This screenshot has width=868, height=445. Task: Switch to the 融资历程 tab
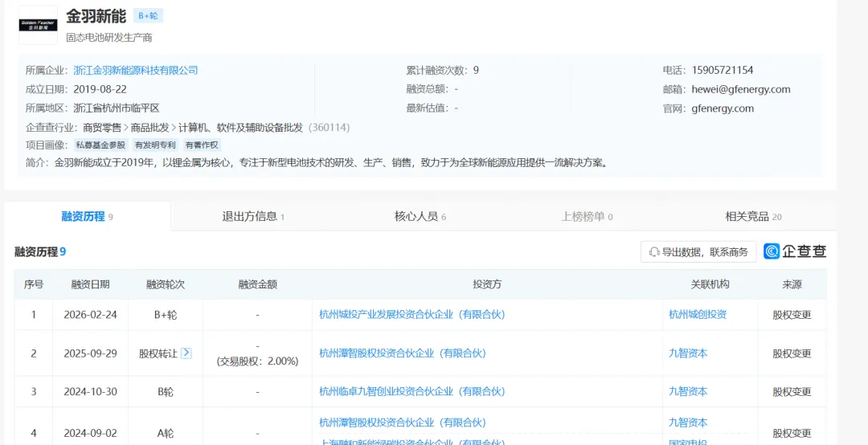tap(87, 216)
